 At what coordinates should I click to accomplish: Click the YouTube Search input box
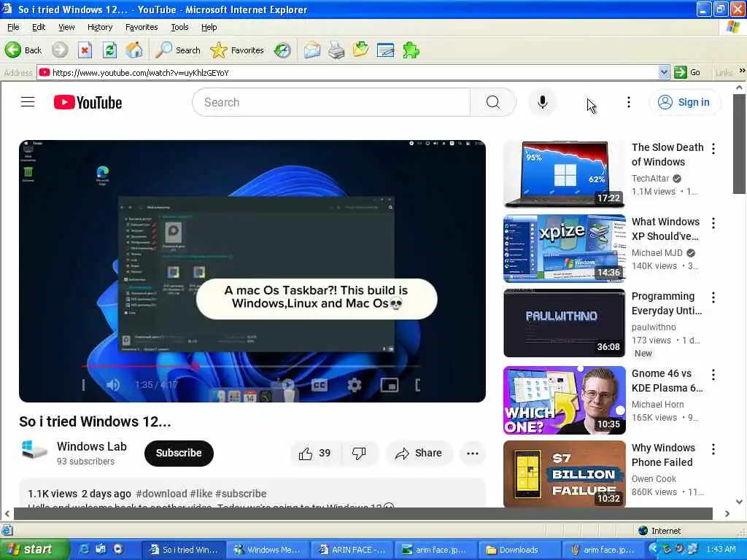pyautogui.click(x=331, y=102)
